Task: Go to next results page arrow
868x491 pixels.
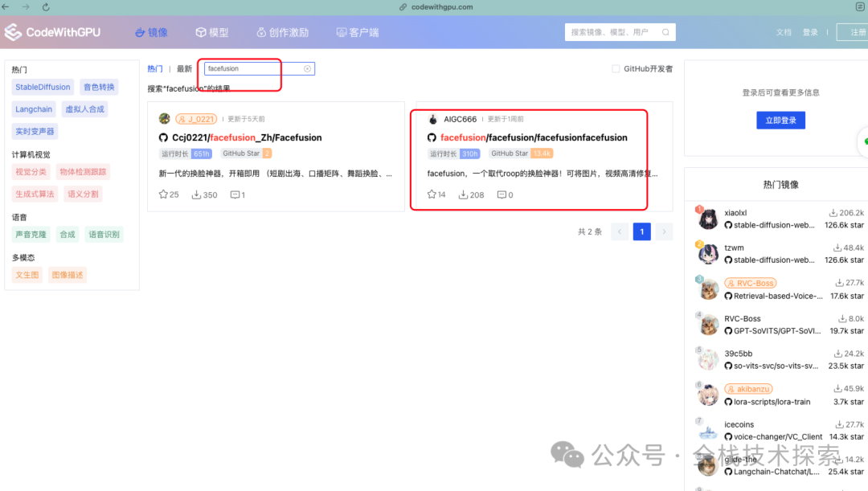Action: pos(665,231)
